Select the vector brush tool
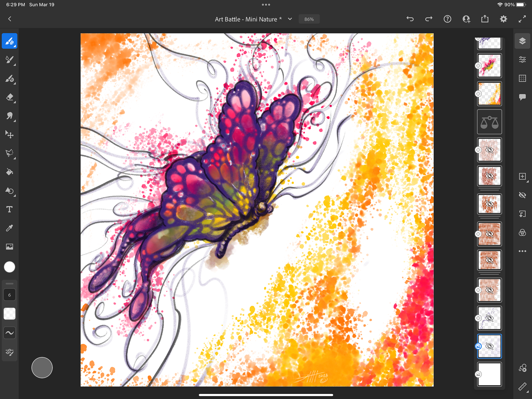The height and width of the screenshot is (399, 532). [x=10, y=79]
